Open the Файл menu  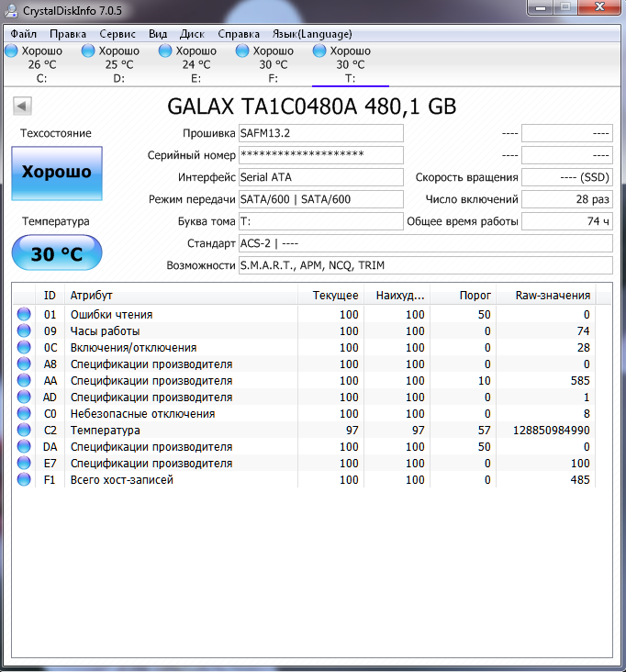(x=24, y=34)
